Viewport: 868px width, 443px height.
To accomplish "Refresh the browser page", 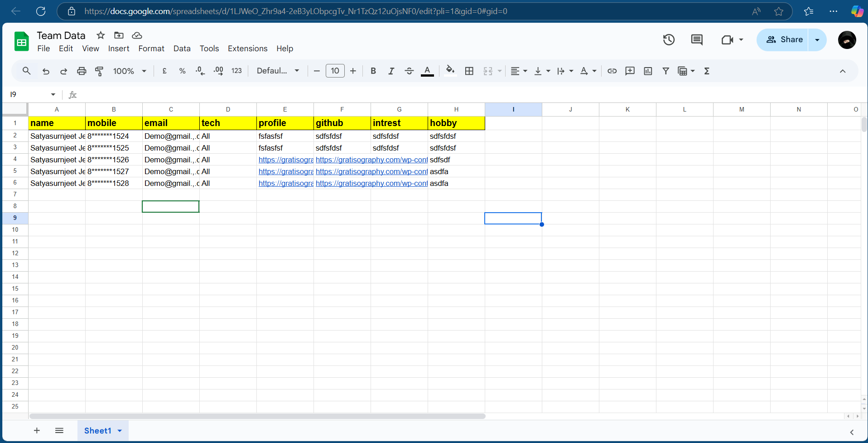I will point(41,11).
